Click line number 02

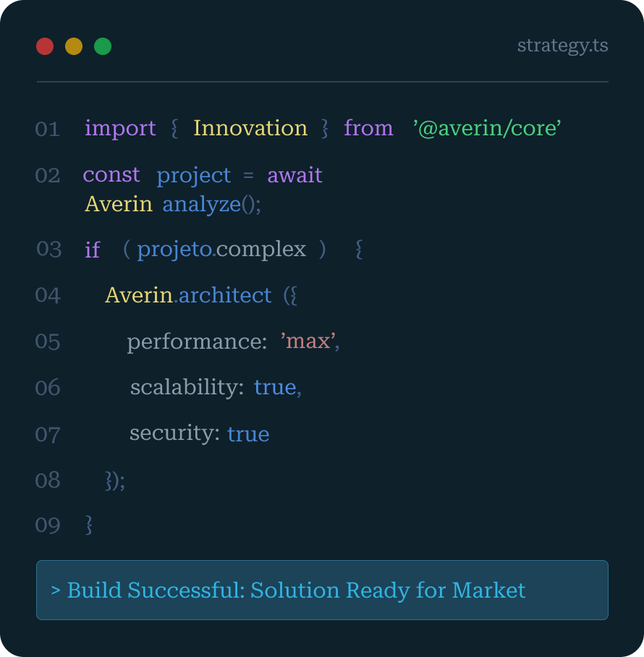[x=48, y=175]
